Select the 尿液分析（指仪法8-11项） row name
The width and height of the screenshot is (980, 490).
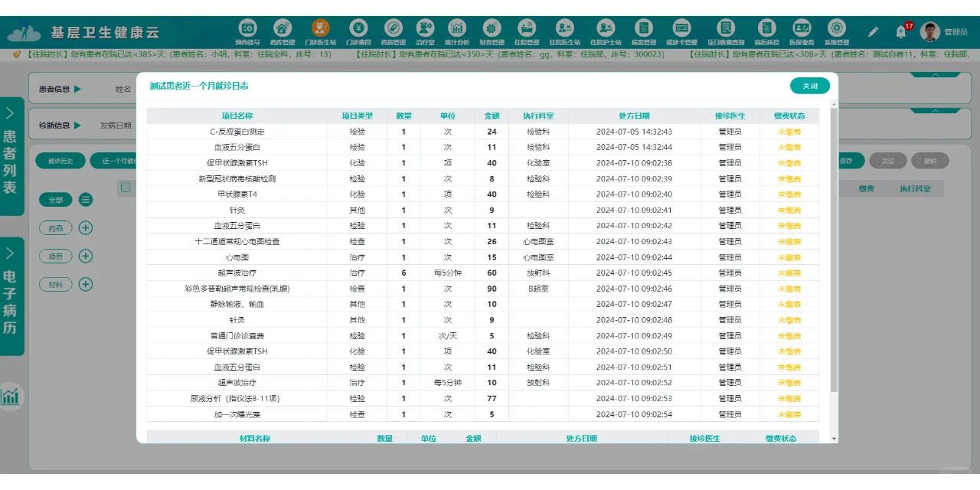coord(237,398)
